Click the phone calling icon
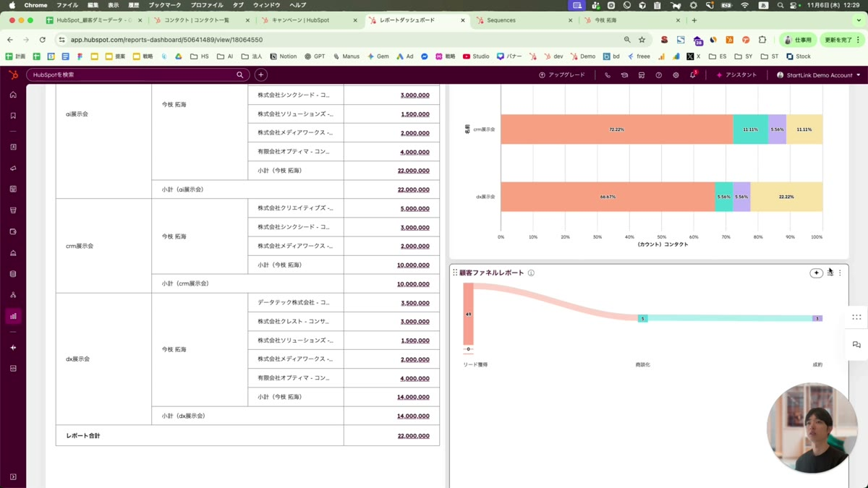 608,75
